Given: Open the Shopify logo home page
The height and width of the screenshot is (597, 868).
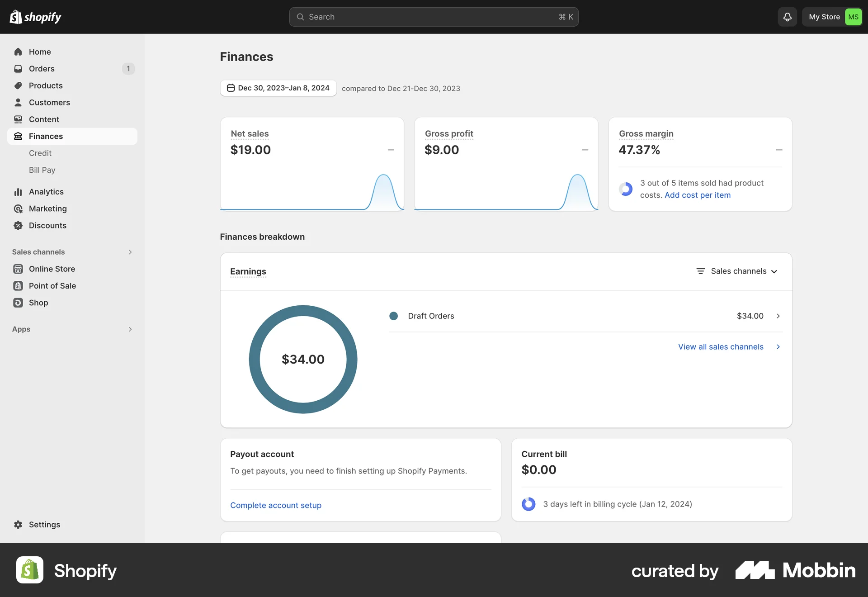Looking at the screenshot, I should click(35, 17).
